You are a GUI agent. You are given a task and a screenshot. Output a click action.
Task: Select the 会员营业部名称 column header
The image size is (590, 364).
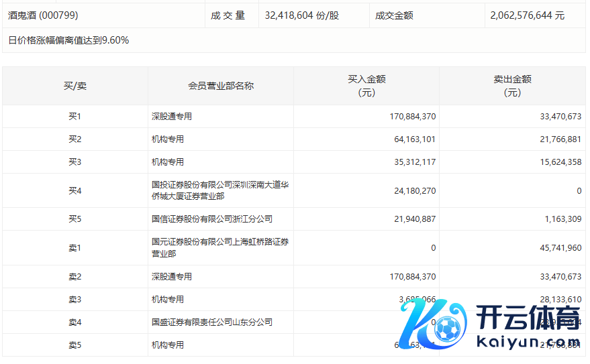click(221, 86)
